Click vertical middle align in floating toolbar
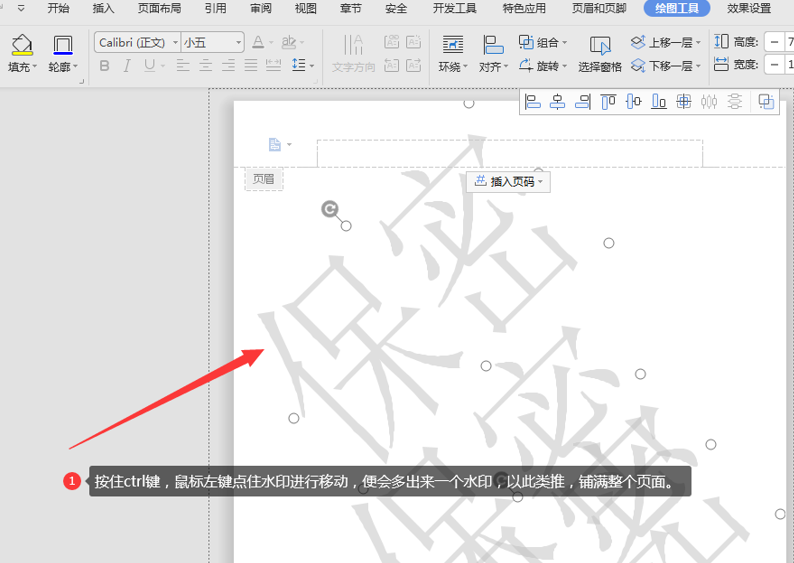 [633, 102]
